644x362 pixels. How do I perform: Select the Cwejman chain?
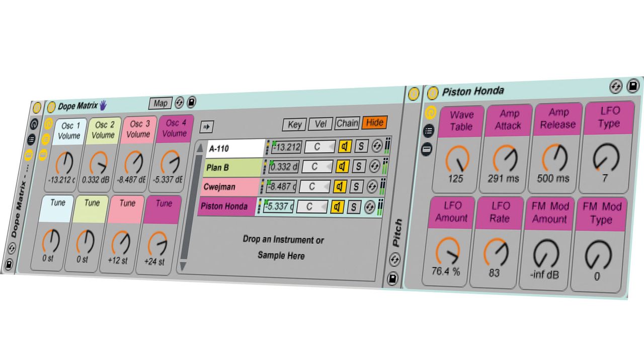click(x=230, y=187)
